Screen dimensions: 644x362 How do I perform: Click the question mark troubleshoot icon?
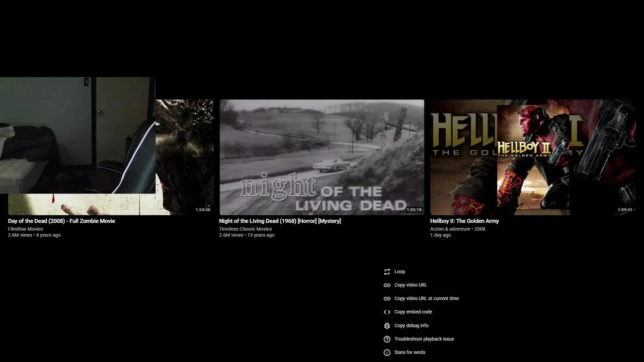click(387, 339)
